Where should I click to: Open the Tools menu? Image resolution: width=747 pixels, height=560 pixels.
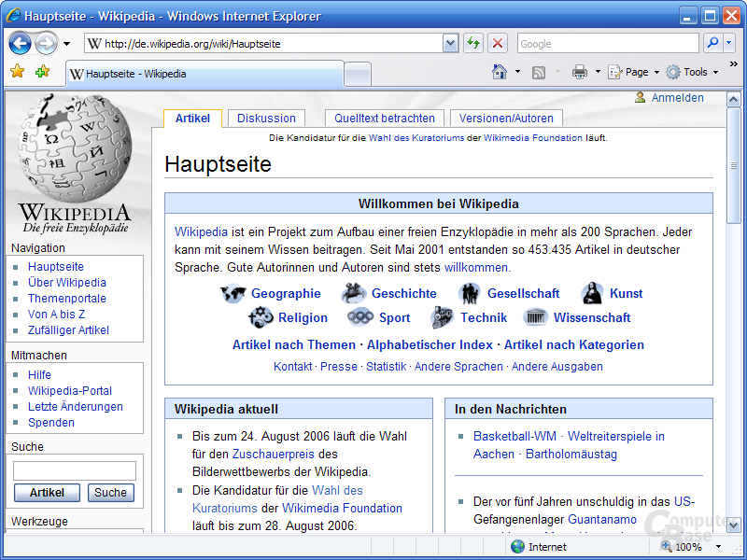[x=692, y=72]
